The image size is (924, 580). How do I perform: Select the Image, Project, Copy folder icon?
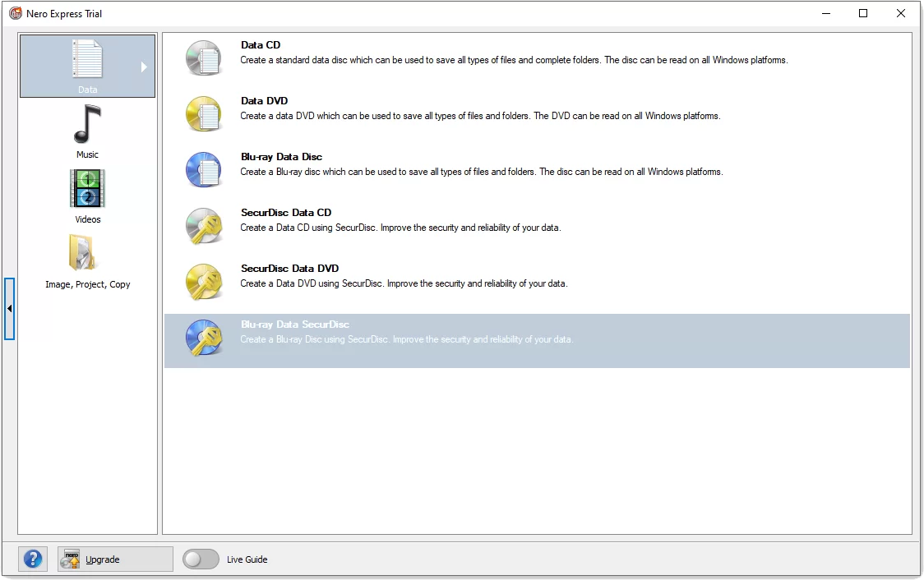click(x=82, y=253)
